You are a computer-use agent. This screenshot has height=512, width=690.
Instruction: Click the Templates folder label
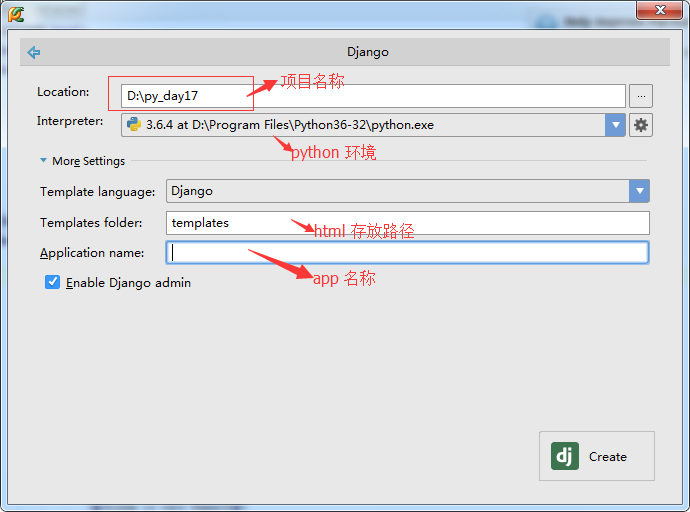coord(91,223)
